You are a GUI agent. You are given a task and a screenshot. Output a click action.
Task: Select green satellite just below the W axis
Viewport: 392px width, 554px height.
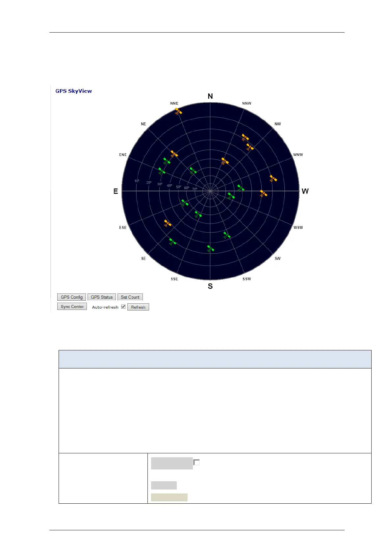[231, 196]
